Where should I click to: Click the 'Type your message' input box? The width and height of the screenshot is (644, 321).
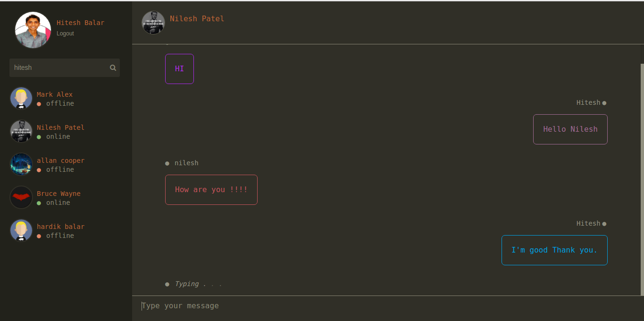point(387,306)
